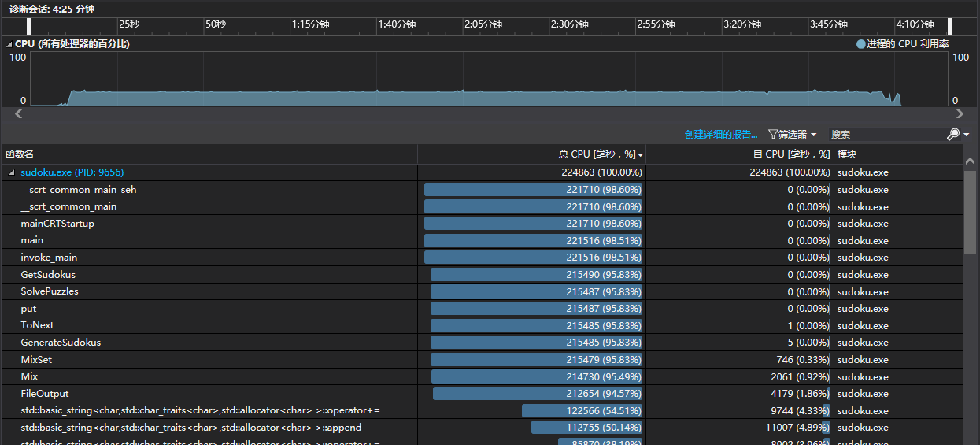Image resolution: width=980 pixels, height=445 pixels.
Task: Select the basic_string operator+= row at 54.51%
Action: [x=482, y=410]
